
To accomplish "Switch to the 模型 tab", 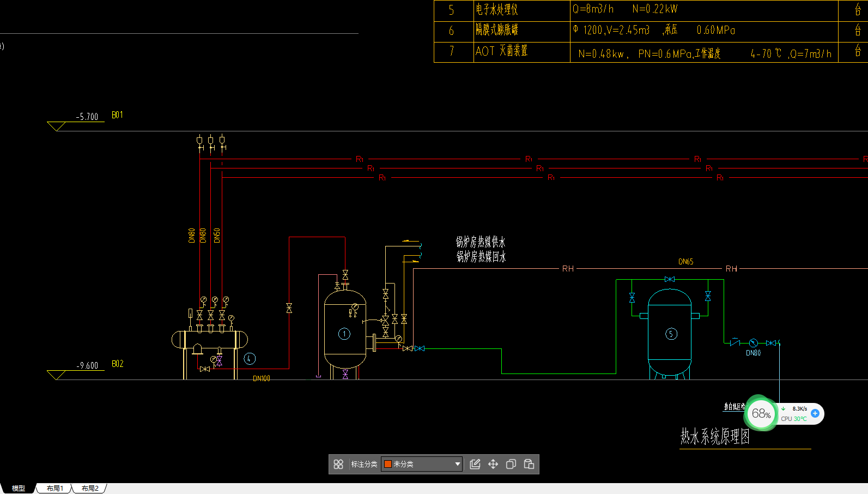I will click(x=19, y=488).
